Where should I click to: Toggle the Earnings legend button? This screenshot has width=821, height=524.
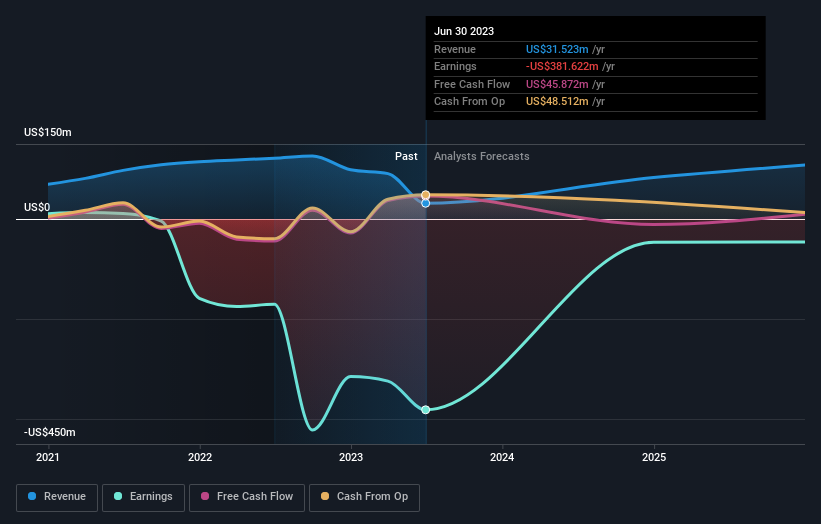[x=143, y=497]
